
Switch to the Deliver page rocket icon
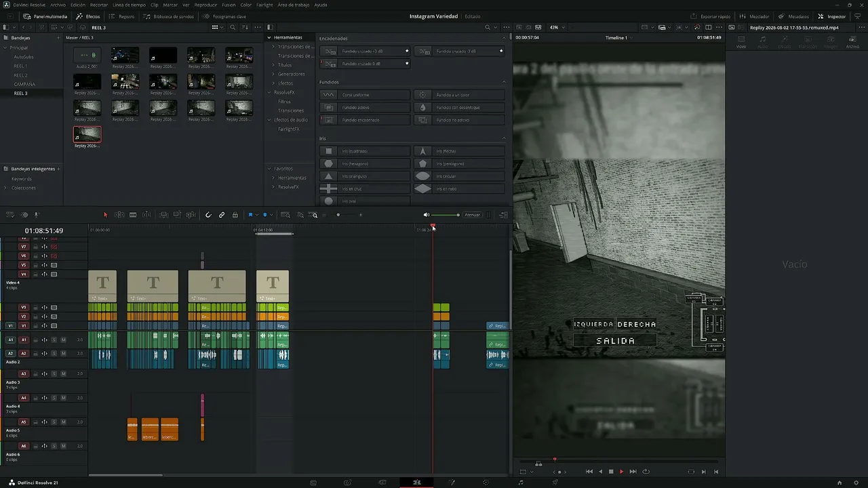tap(555, 483)
